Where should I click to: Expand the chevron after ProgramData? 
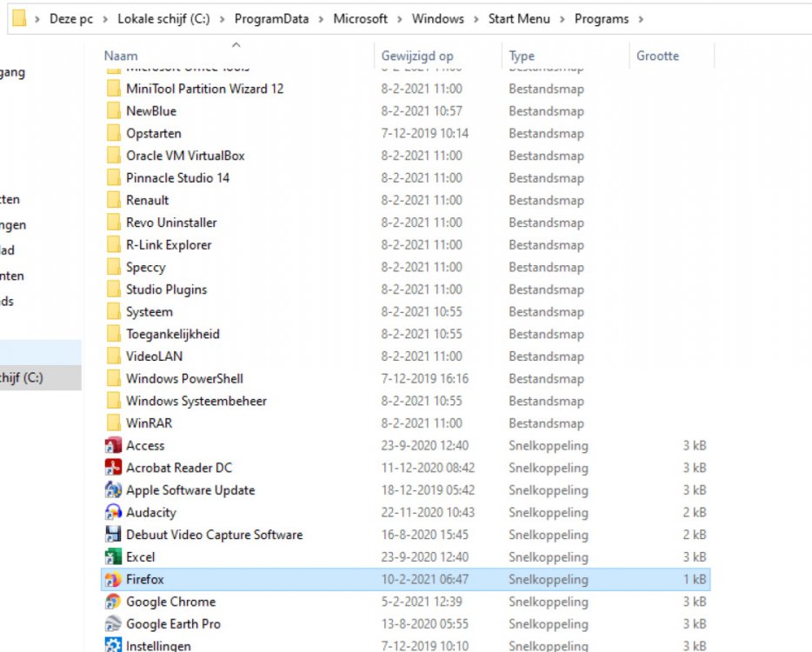[x=321, y=19]
